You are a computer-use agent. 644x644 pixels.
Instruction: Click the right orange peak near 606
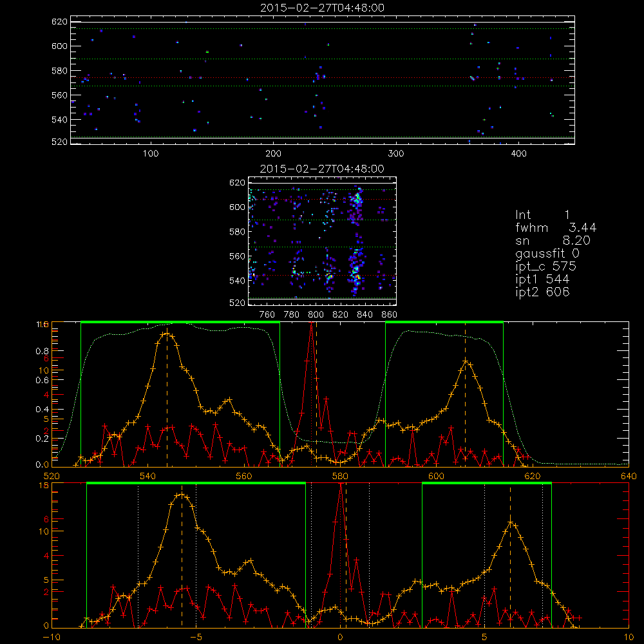[x=466, y=361]
